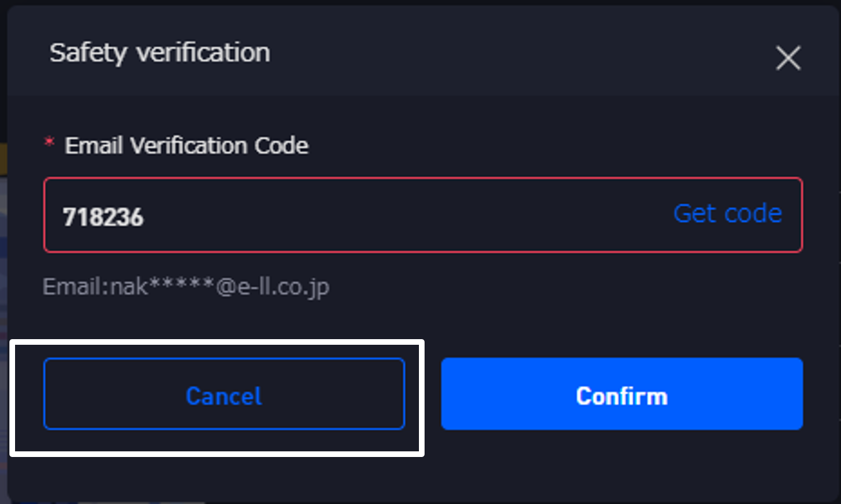Image resolution: width=841 pixels, height=504 pixels.
Task: Click the Safety verification title text
Action: [160, 53]
